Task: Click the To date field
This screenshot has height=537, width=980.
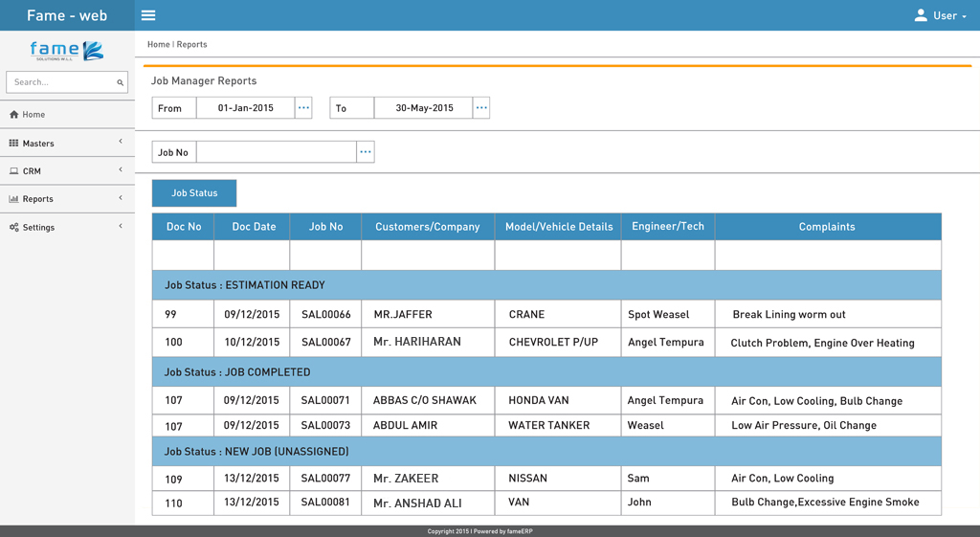Action: [x=424, y=107]
